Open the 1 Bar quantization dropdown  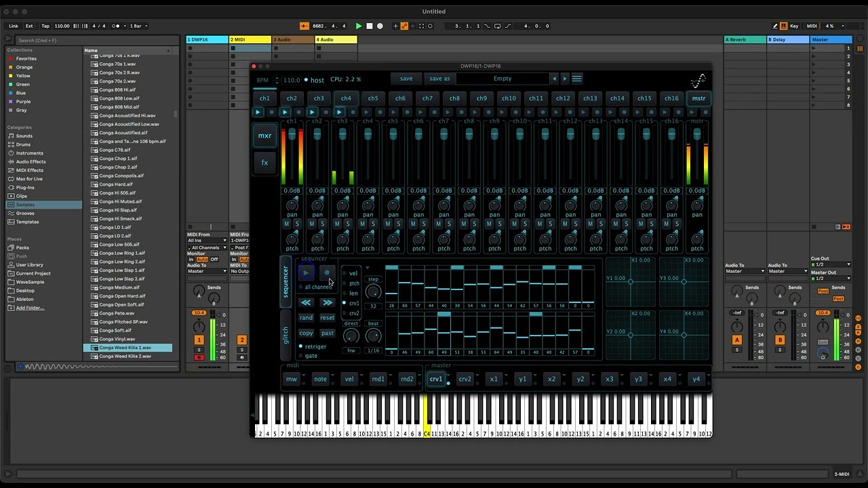coord(138,26)
